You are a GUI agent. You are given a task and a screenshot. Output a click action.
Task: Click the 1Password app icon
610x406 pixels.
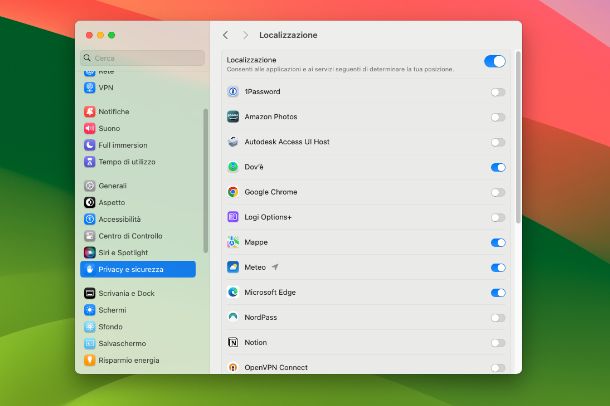pos(233,92)
